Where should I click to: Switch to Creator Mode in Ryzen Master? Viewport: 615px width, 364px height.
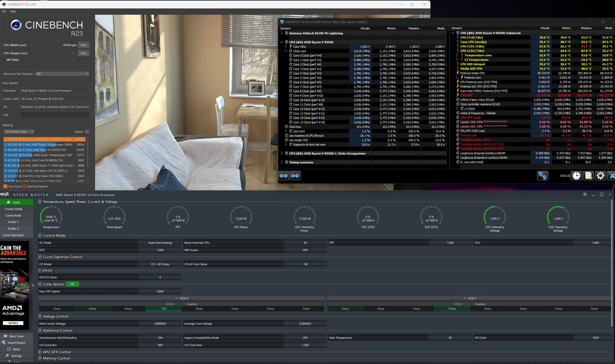tap(13, 209)
